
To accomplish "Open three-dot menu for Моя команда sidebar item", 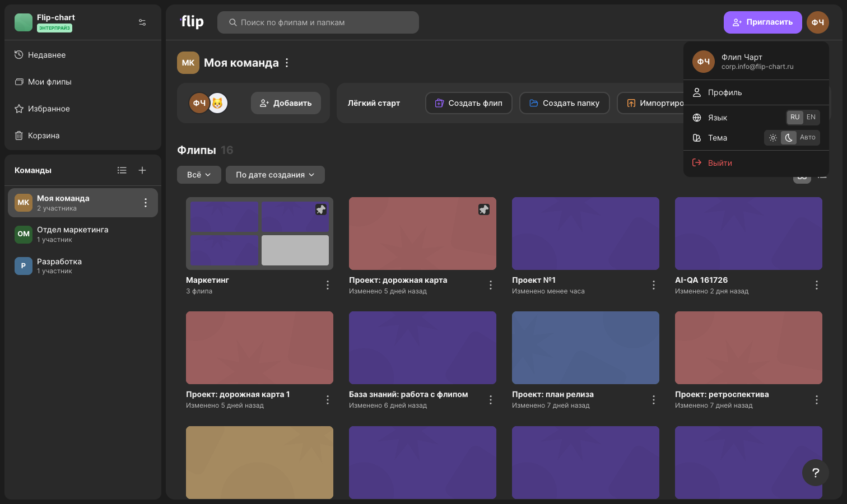I will pos(146,203).
